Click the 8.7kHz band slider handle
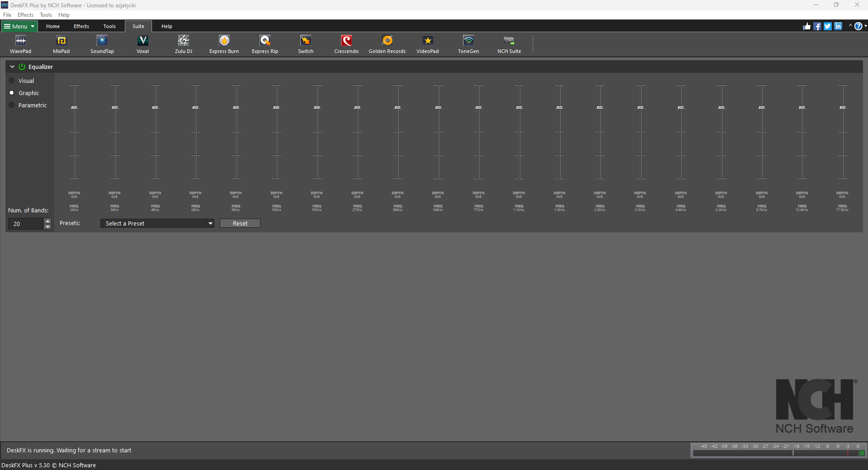 [x=762, y=107]
